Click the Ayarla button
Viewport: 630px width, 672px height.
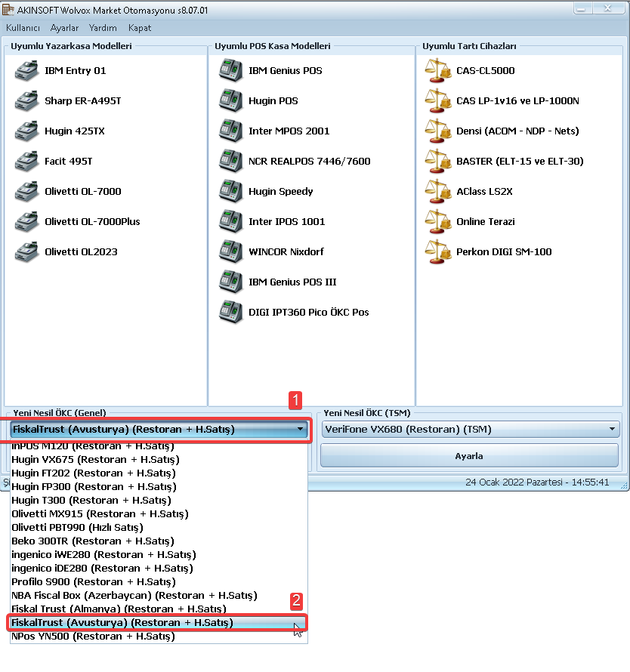pos(469,456)
